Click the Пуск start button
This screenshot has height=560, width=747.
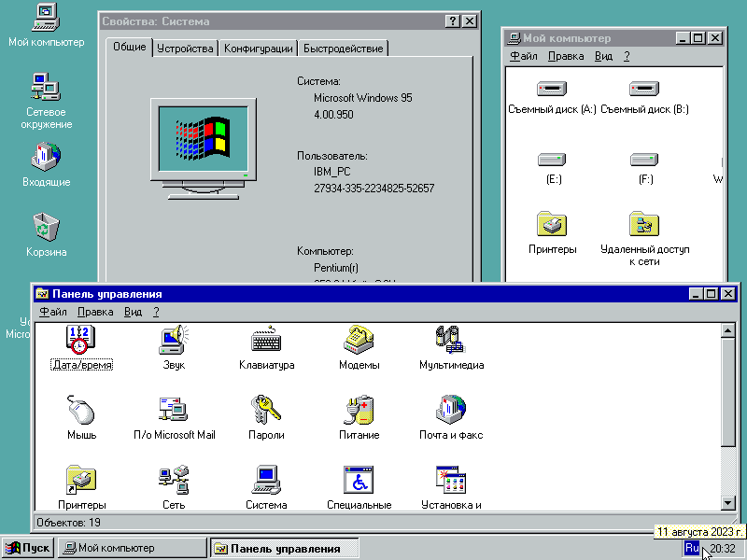point(28,548)
